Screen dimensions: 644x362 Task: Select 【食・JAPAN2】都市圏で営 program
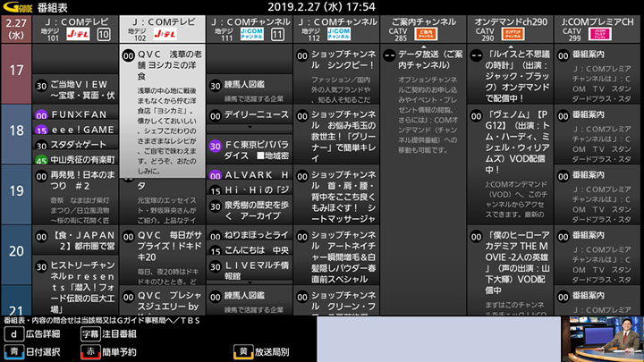point(75,240)
